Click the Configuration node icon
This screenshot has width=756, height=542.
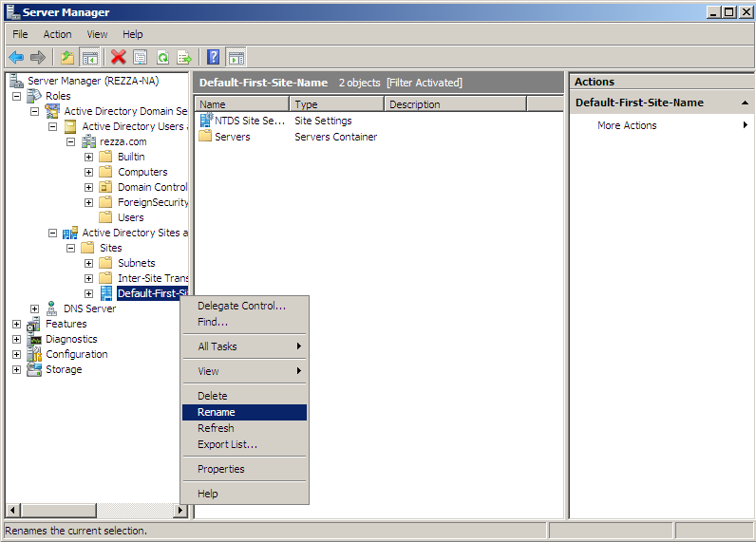coord(34,354)
